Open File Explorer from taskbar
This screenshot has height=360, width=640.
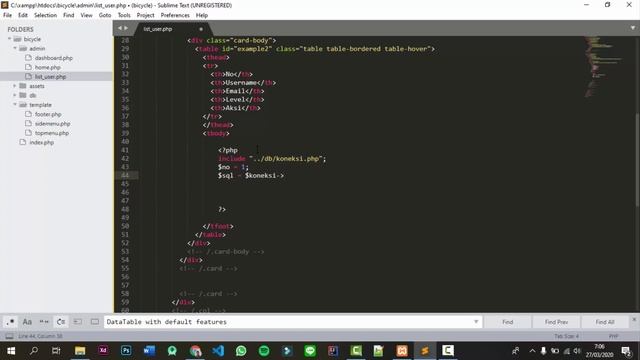80,351
